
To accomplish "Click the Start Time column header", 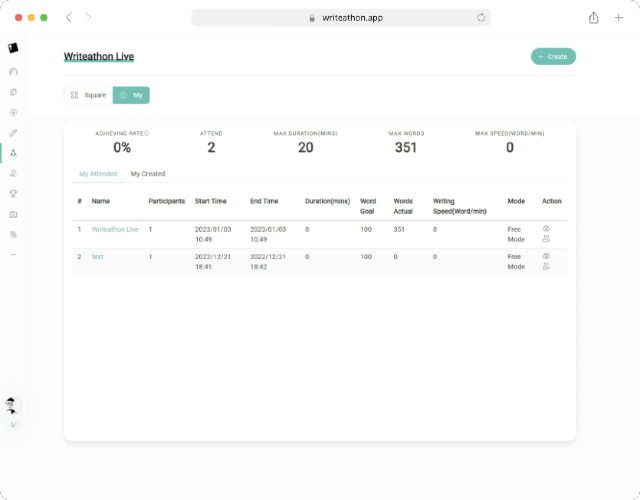I will point(211,201).
